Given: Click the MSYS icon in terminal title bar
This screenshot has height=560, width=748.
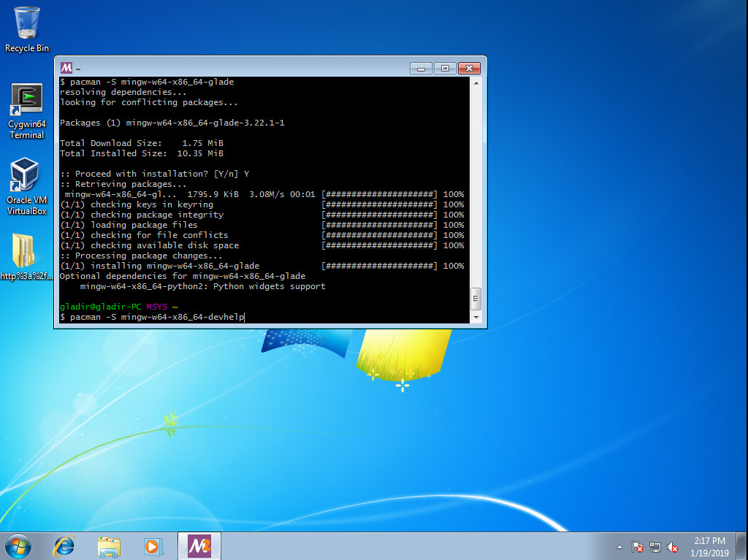Looking at the screenshot, I should click(x=66, y=67).
